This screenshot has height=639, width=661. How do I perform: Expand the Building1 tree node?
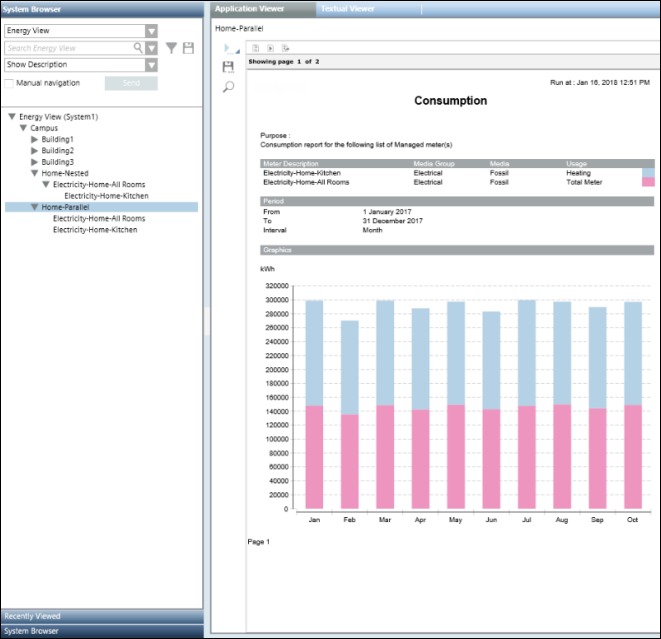[35, 139]
